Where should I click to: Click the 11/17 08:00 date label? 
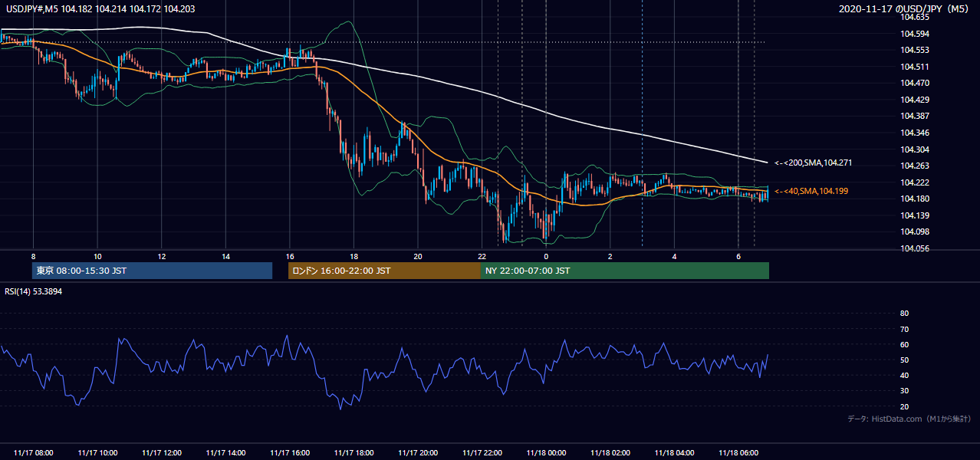click(x=33, y=453)
